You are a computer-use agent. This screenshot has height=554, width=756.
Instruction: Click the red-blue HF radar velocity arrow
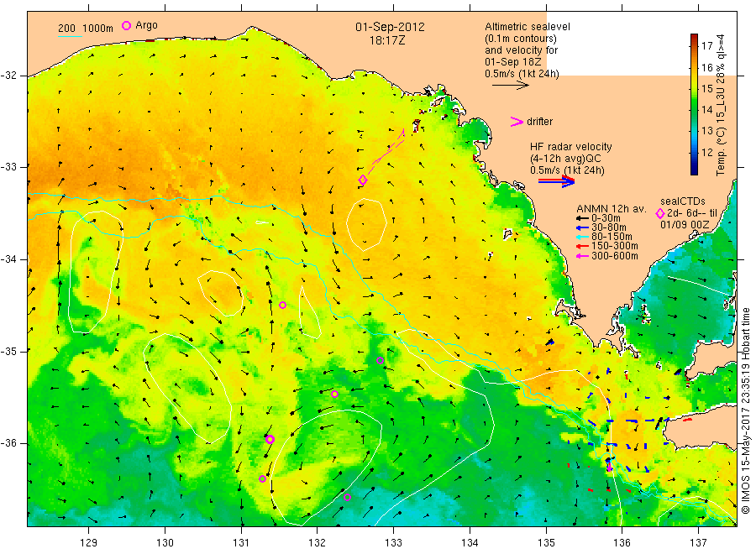[556, 181]
